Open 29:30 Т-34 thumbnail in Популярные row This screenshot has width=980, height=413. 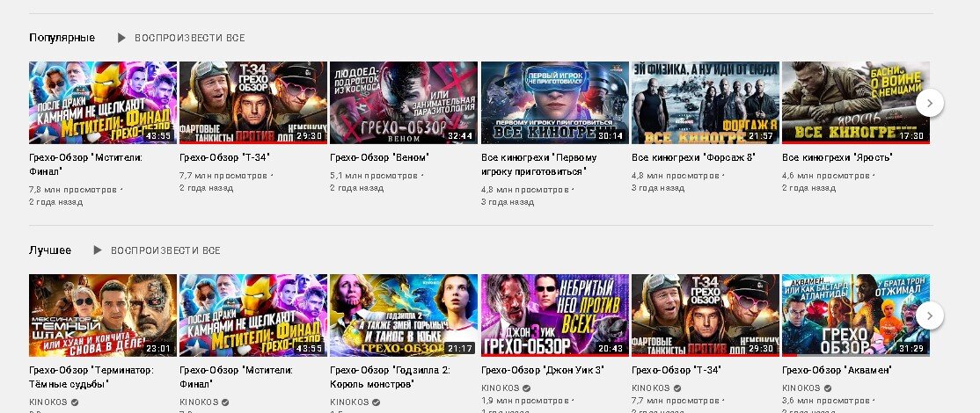tap(253, 103)
